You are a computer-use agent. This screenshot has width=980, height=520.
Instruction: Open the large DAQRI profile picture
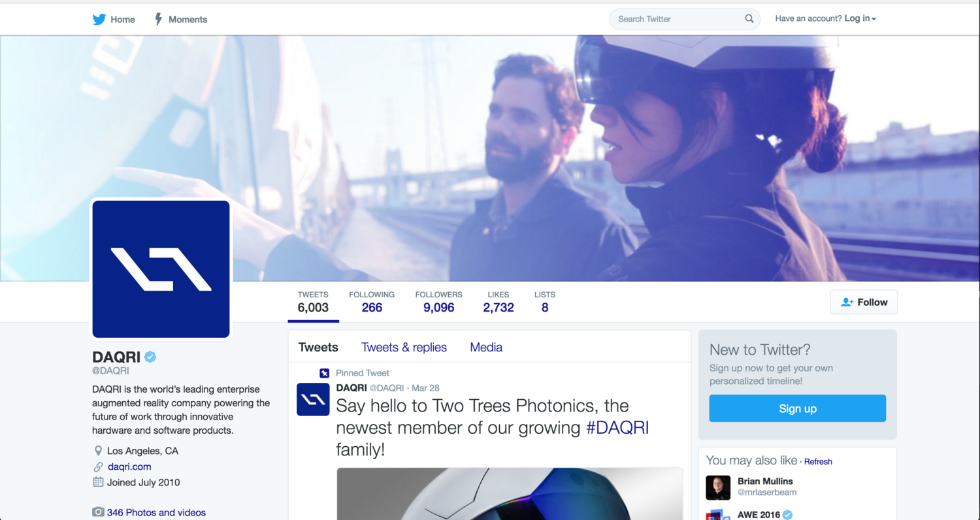click(x=161, y=269)
